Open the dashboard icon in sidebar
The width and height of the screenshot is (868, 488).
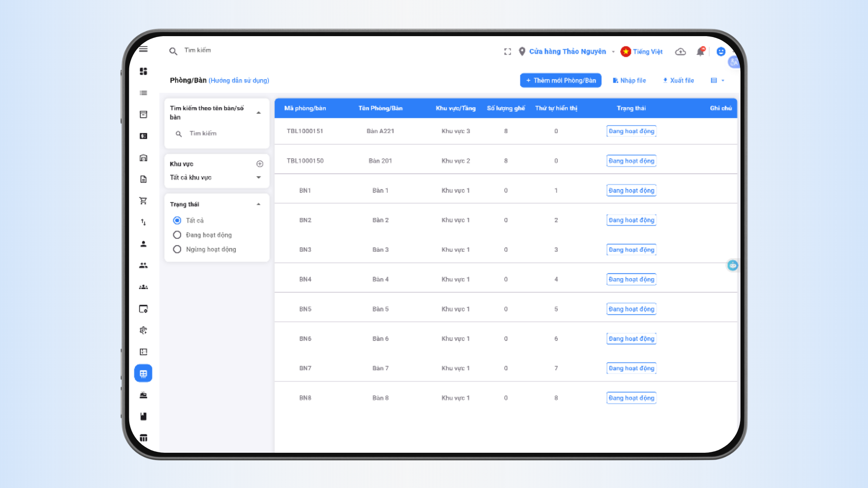(x=143, y=71)
